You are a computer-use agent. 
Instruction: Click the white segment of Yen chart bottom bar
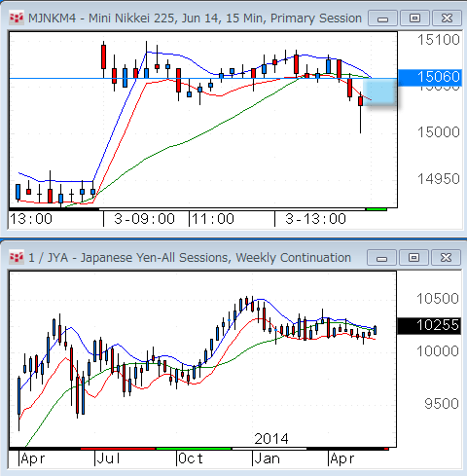pos(269,449)
